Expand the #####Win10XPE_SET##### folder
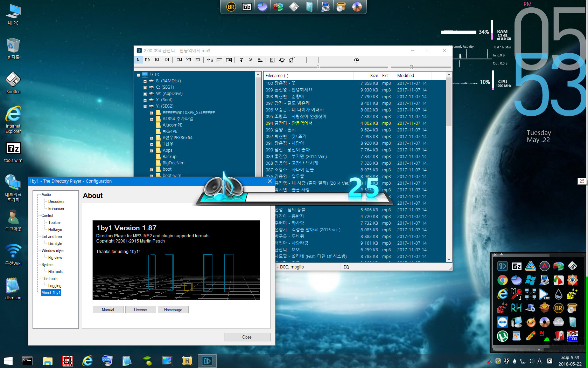 (152, 113)
